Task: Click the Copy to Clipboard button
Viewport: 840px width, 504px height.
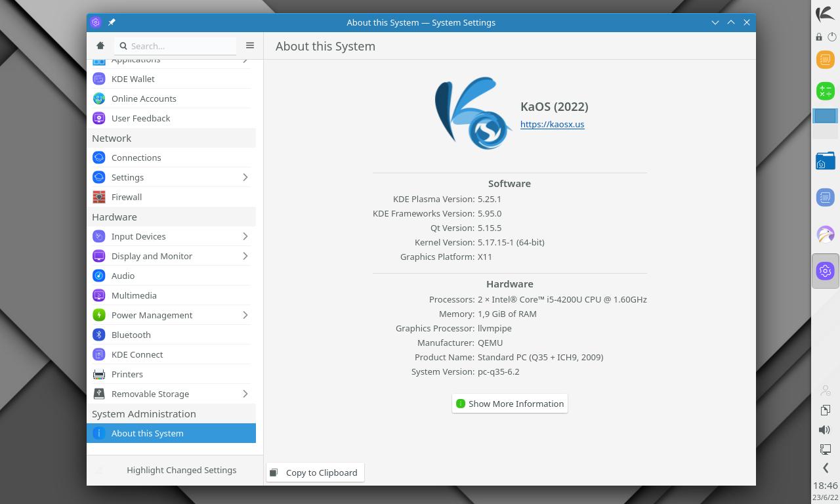Action: pos(315,472)
